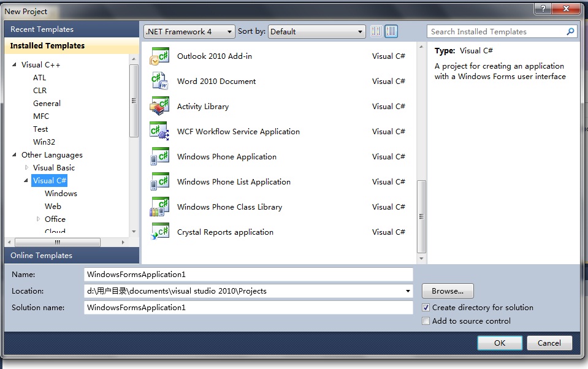Enable Add to source control checkbox
The image size is (588, 369).
(426, 321)
